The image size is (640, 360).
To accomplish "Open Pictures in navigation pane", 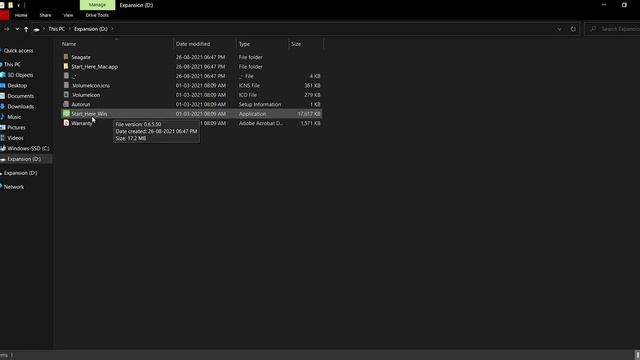I will point(16,127).
